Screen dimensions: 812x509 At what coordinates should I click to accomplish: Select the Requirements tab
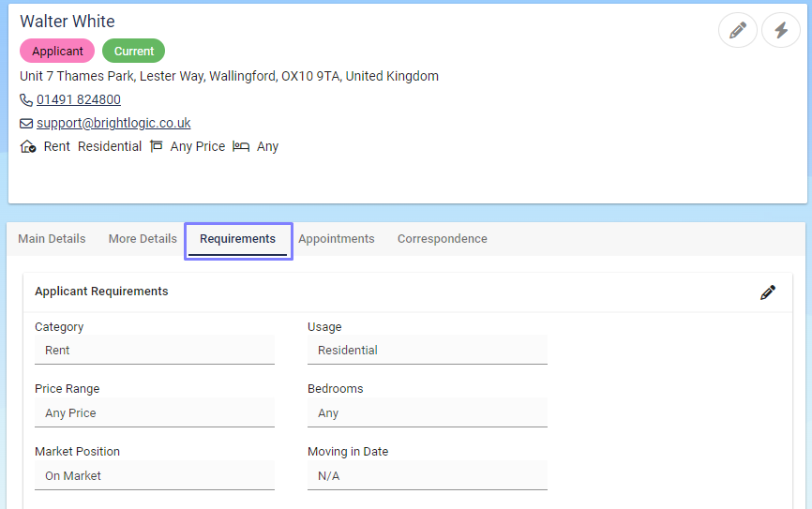238,239
